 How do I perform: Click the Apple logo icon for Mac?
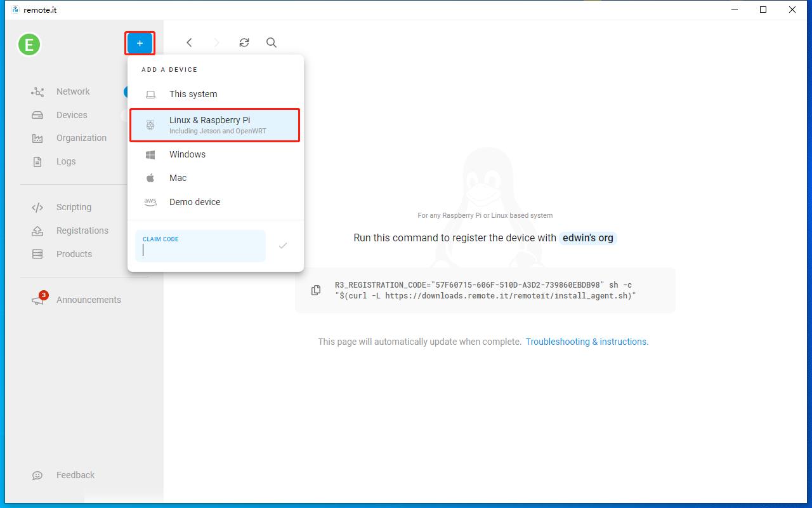point(150,178)
